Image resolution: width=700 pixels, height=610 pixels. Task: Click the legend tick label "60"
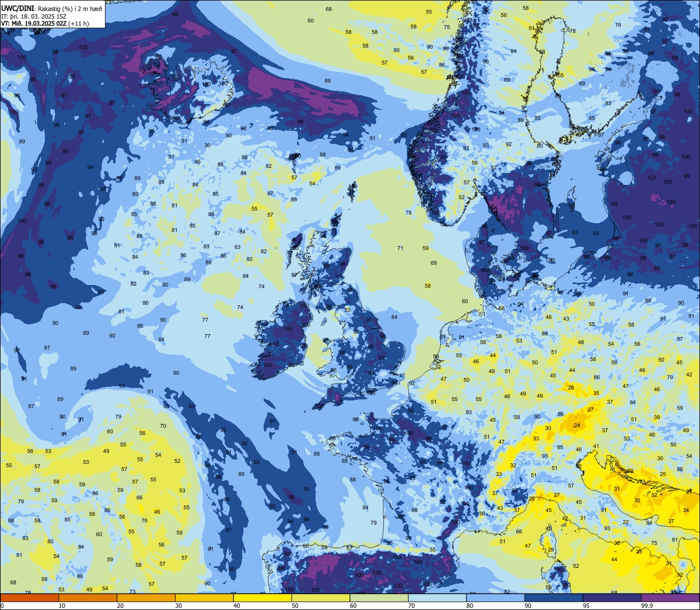coord(353,606)
